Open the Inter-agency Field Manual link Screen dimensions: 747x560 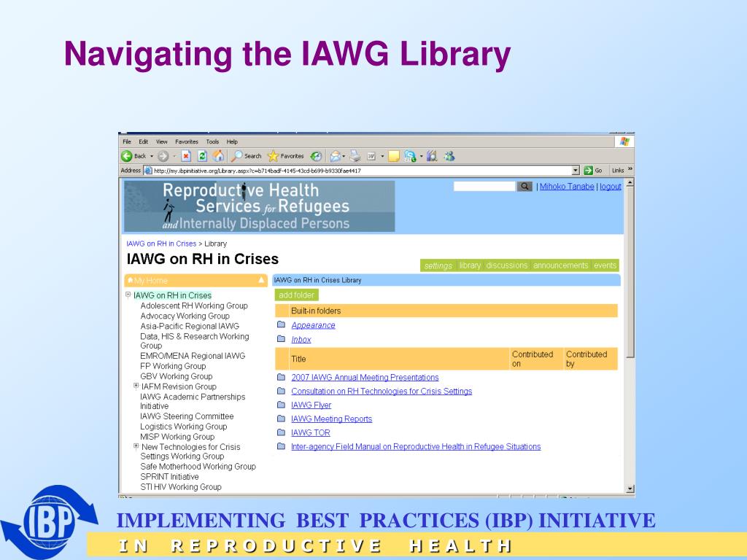pyautogui.click(x=416, y=446)
